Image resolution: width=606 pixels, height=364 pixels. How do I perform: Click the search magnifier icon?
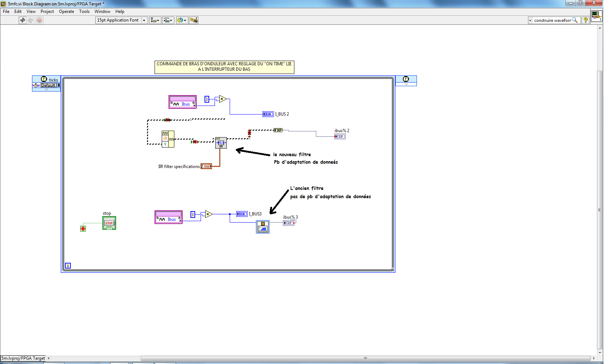(575, 20)
